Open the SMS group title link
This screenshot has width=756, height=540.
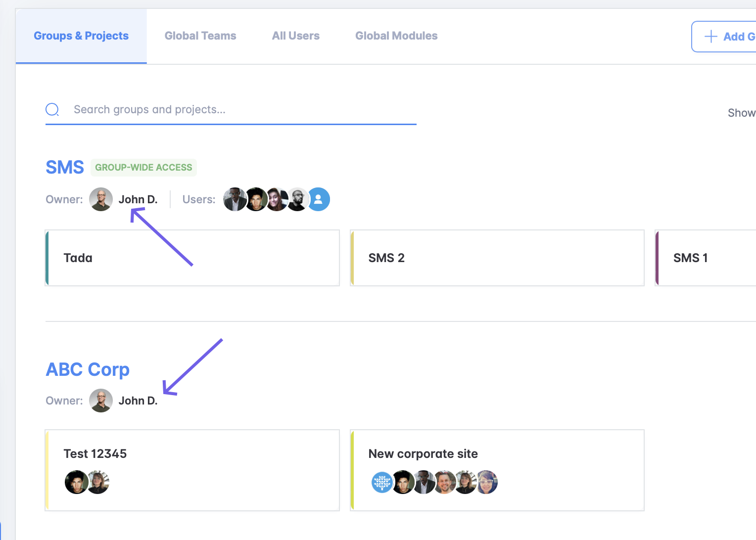point(65,168)
